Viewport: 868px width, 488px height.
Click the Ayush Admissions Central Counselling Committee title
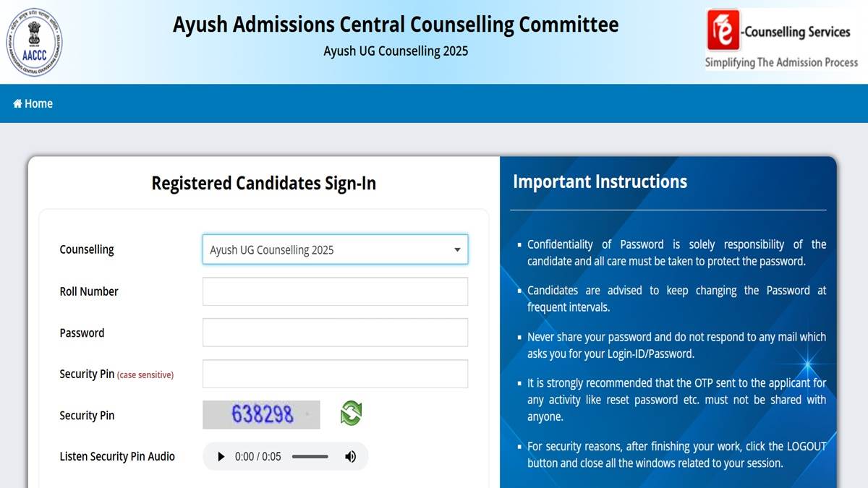pyautogui.click(x=396, y=25)
